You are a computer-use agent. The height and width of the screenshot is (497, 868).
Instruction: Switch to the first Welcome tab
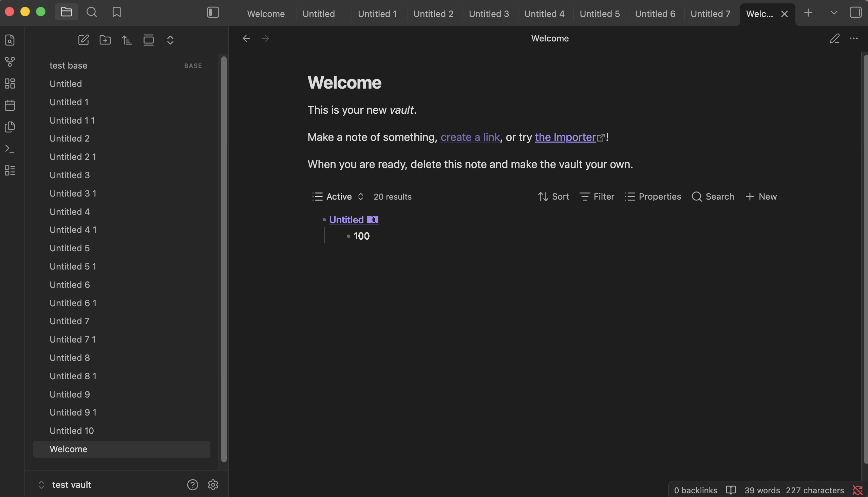click(266, 14)
